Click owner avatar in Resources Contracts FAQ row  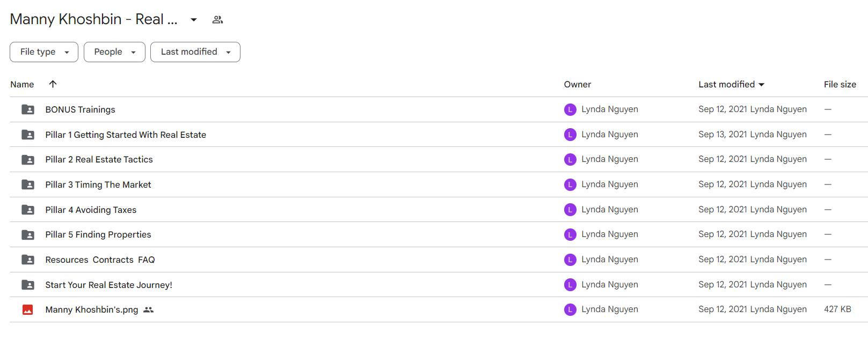570,260
